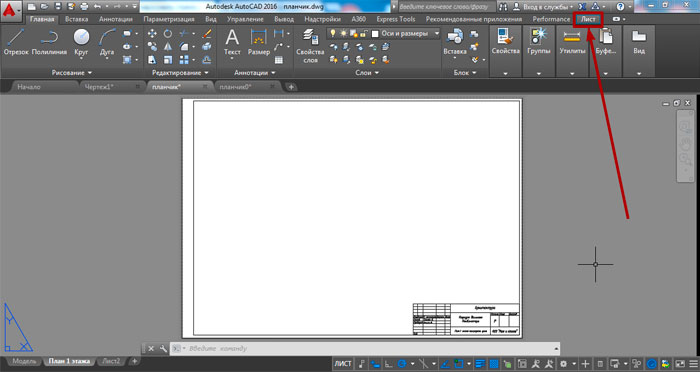Viewport: 700px width, 372px height.
Task: Toggle polar tracking in status bar
Action: (x=402, y=364)
